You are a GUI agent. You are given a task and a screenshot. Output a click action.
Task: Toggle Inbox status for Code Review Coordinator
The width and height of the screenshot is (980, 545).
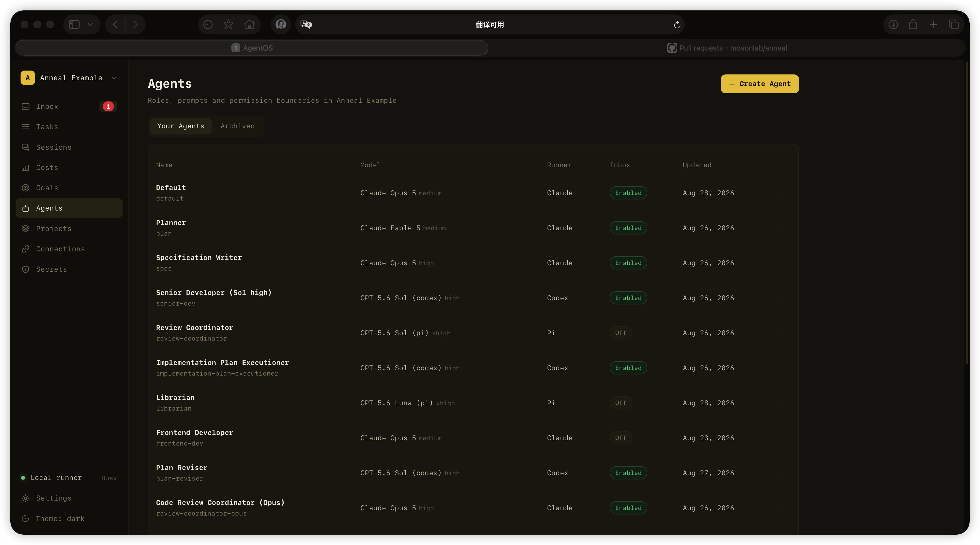(x=628, y=508)
